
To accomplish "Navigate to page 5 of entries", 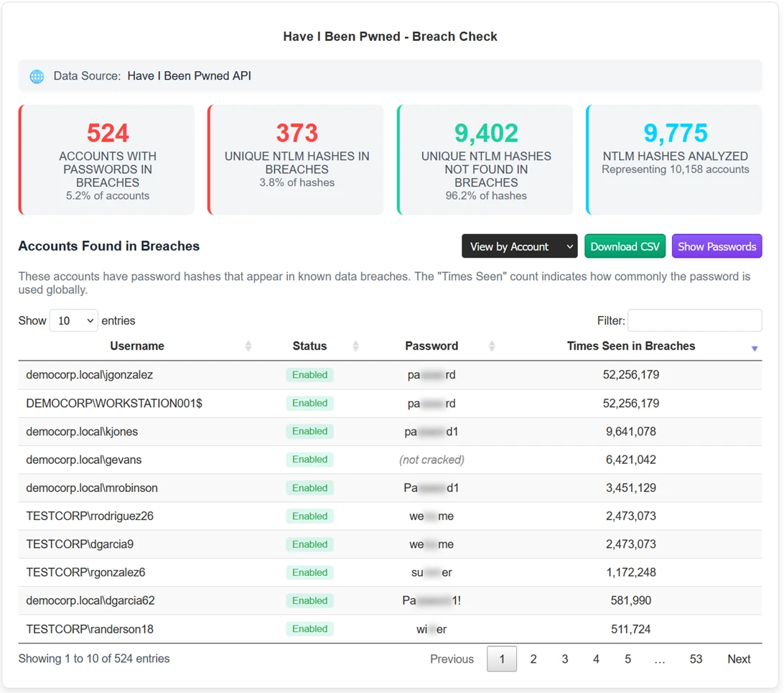I will (x=627, y=659).
